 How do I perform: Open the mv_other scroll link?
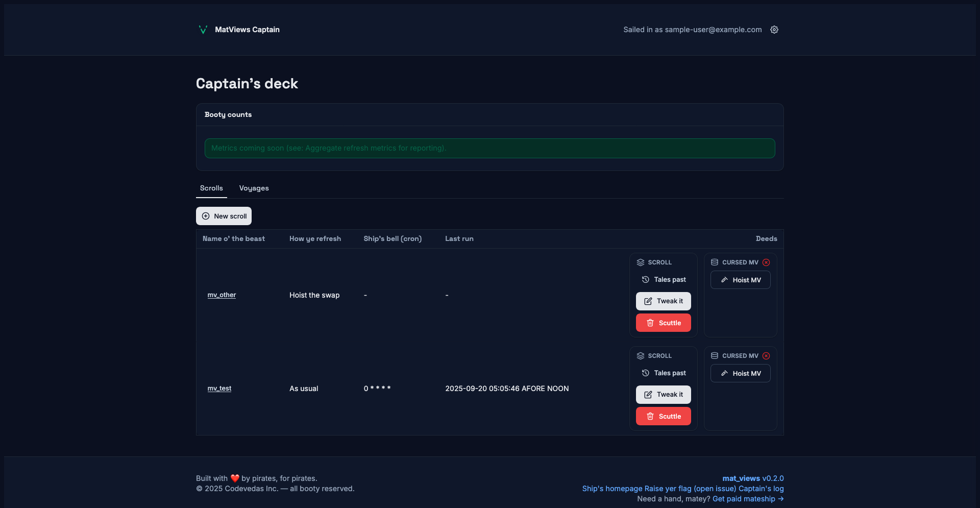(x=222, y=295)
